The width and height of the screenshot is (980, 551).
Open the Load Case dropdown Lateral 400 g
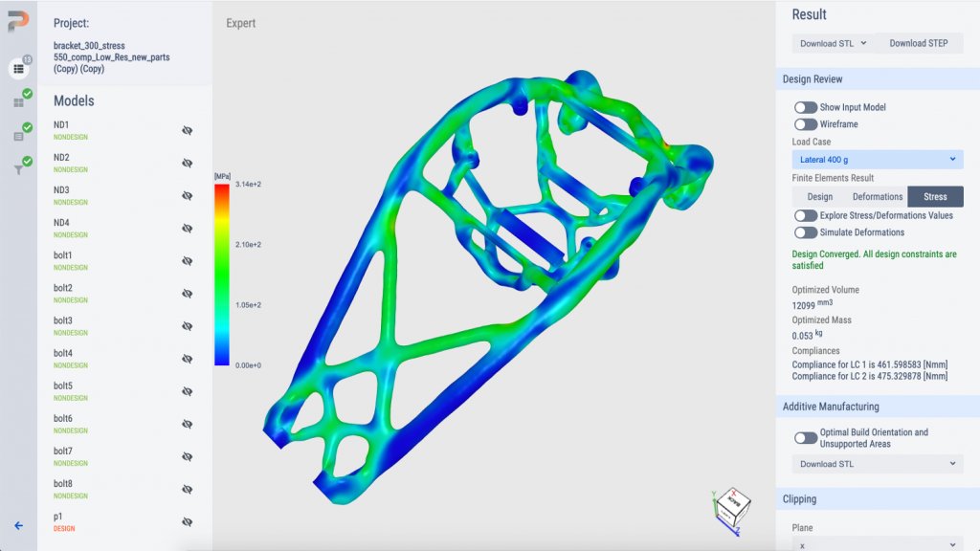click(878, 160)
